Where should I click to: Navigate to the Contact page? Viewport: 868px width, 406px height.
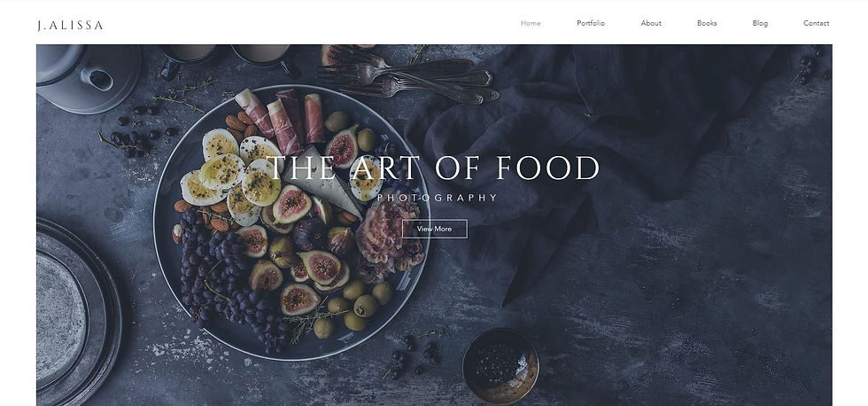[816, 23]
